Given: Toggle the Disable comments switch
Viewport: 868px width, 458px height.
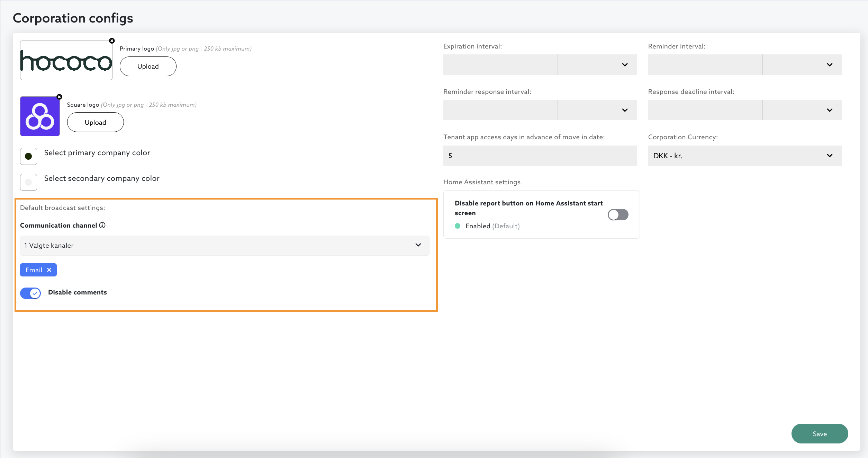Looking at the screenshot, I should (30, 293).
